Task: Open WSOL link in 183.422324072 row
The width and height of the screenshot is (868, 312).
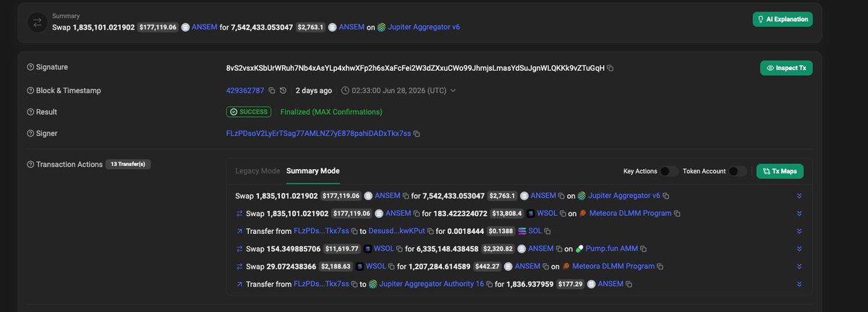Action: 546,214
